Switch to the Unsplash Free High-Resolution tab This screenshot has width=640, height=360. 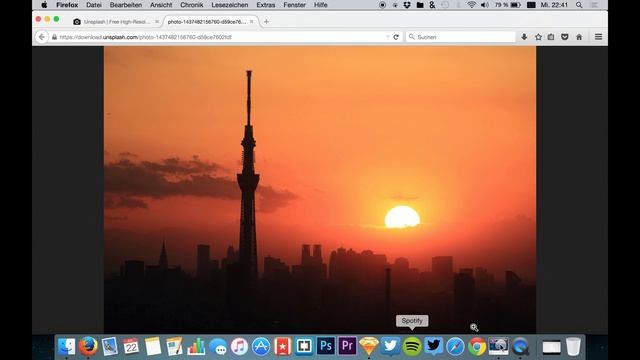117,22
